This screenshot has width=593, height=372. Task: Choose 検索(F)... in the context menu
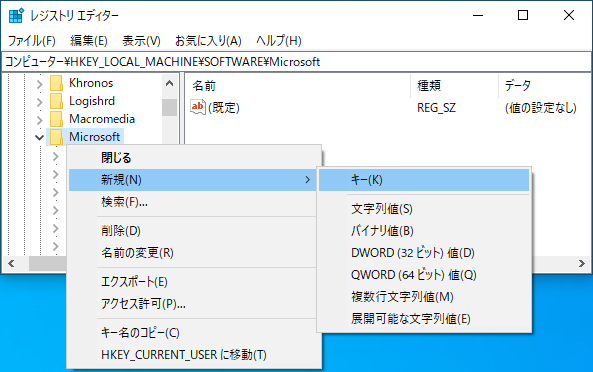click(192, 202)
